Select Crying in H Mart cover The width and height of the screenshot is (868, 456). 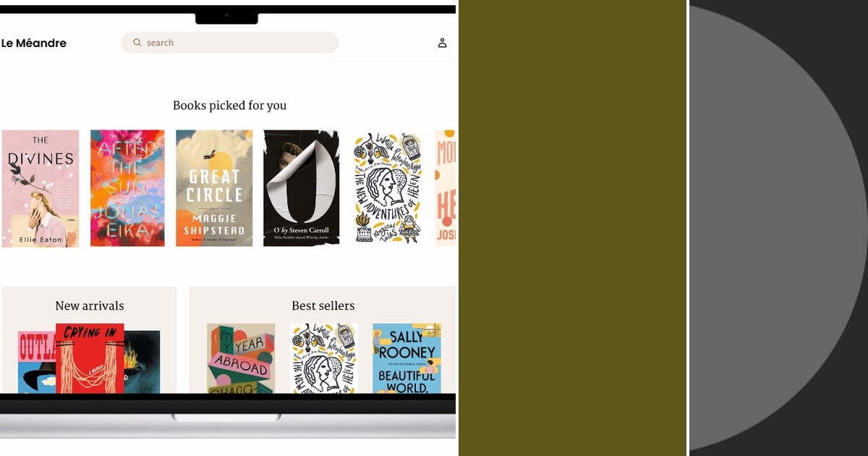click(x=90, y=358)
